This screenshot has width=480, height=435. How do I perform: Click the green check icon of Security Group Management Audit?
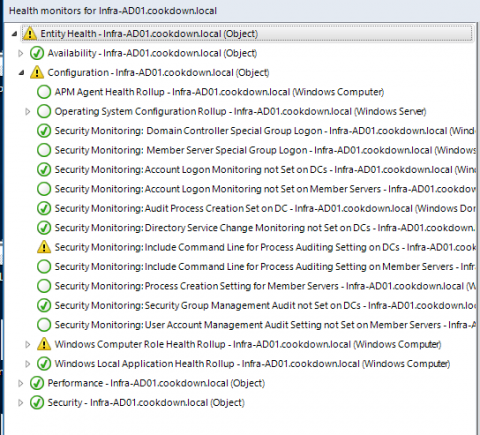(x=44, y=305)
